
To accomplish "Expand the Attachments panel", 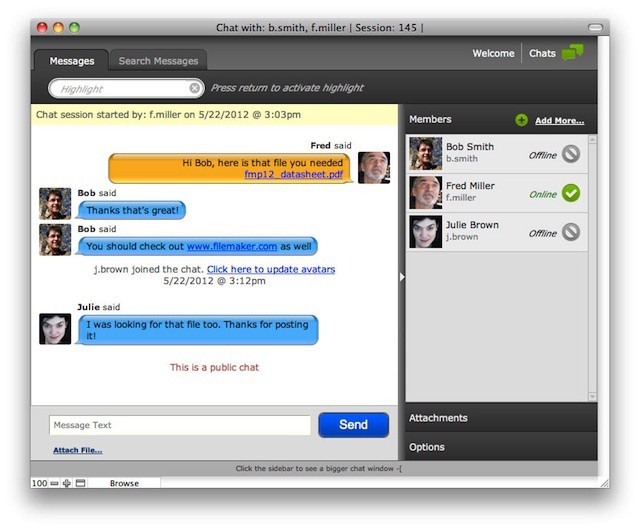I will point(500,418).
